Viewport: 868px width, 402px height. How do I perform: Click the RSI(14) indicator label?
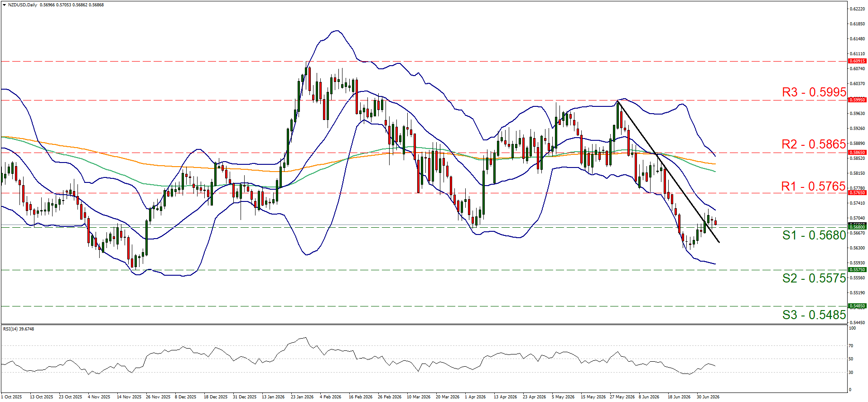[x=19, y=329]
